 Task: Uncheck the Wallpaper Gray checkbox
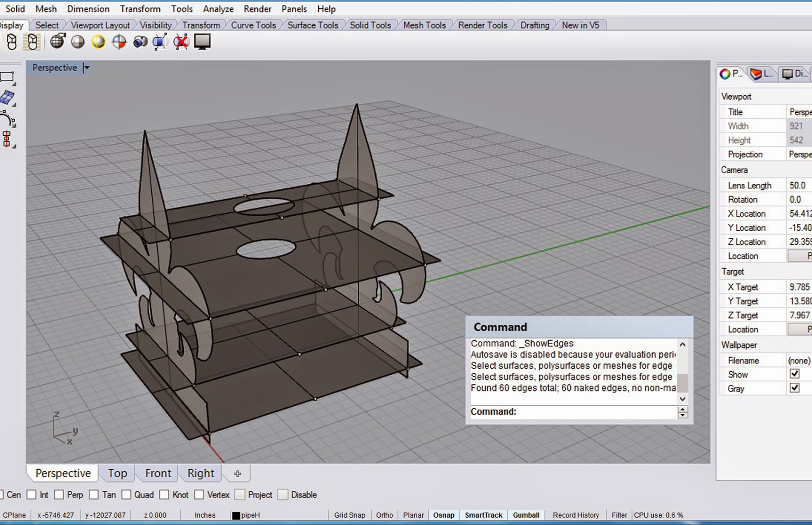pos(795,388)
